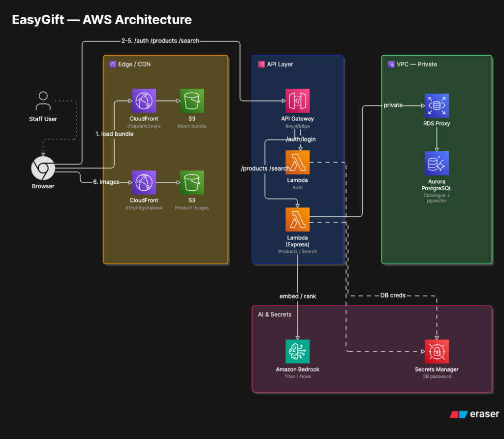The height and width of the screenshot is (439, 504).
Task: Click the 'React bundle' subtitle
Action: pos(192,126)
